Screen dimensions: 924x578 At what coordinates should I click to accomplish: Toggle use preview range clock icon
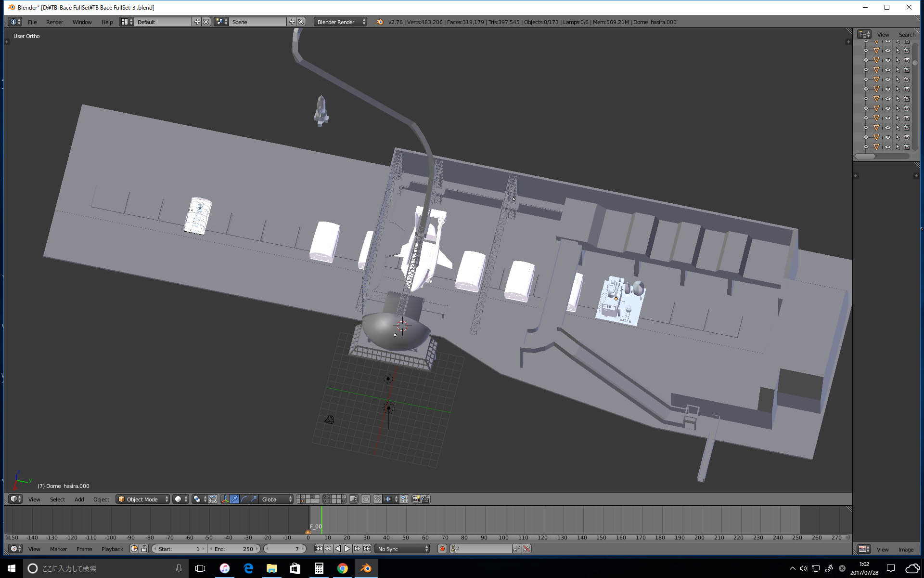tap(134, 549)
